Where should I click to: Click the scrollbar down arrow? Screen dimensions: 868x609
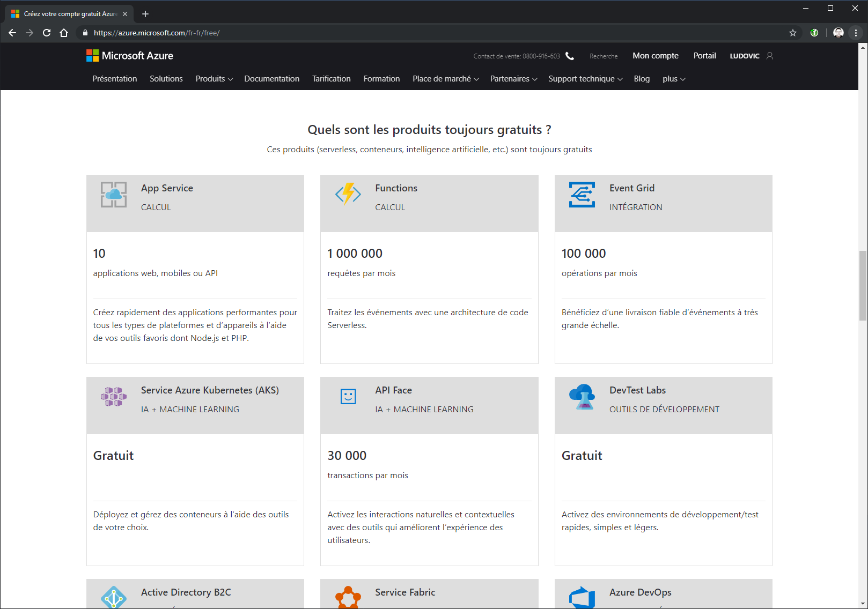(863, 604)
